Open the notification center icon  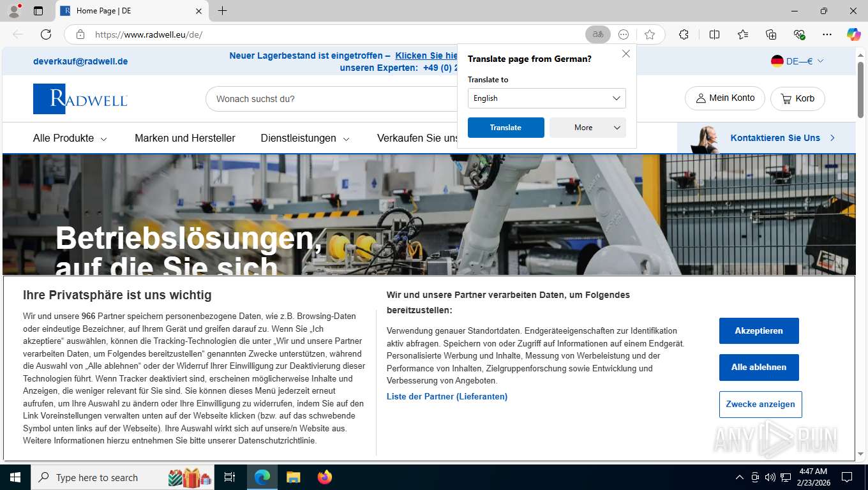[x=847, y=477]
